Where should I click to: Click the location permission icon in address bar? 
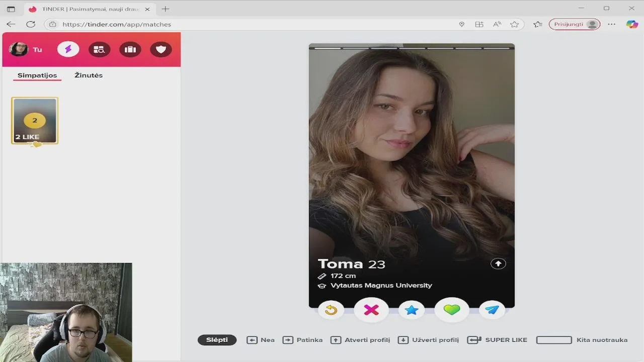(x=461, y=24)
